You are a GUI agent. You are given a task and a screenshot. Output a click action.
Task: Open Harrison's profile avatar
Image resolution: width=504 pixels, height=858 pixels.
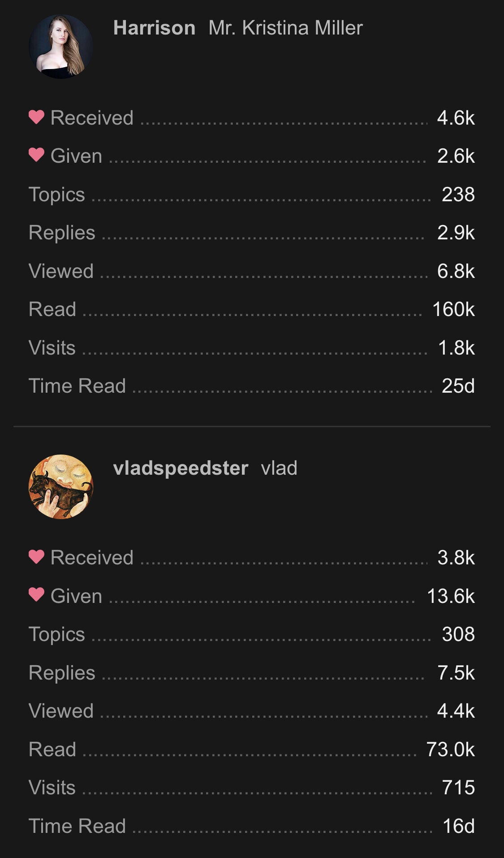coord(61,47)
